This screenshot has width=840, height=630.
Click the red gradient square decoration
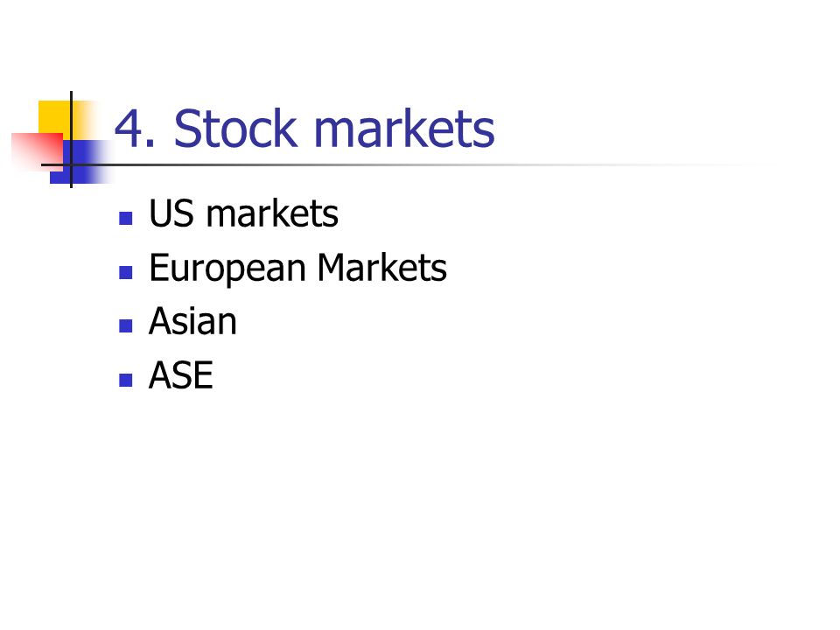tap(37, 150)
